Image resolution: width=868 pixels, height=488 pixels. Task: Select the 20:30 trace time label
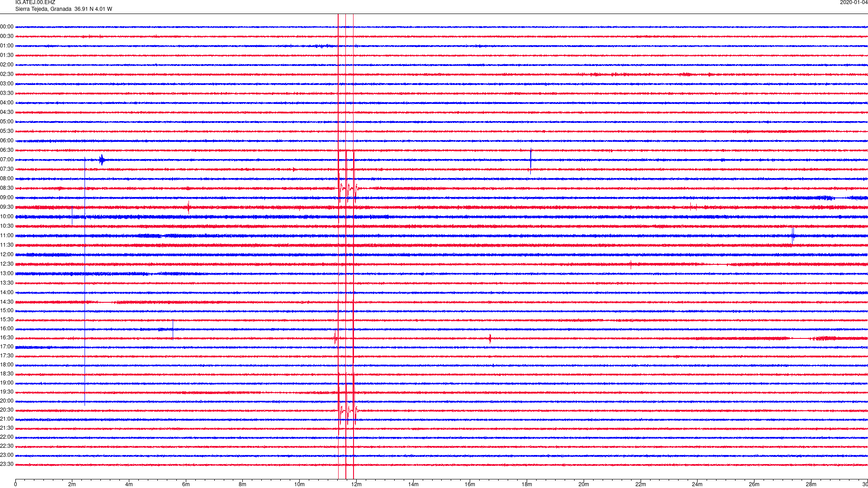click(x=7, y=410)
